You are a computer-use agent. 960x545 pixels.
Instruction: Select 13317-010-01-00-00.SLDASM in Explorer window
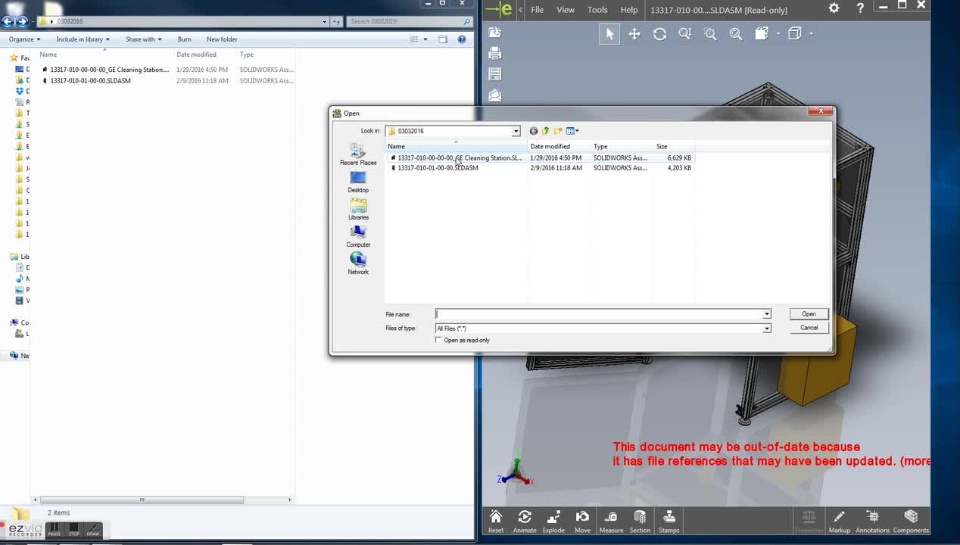click(91, 81)
